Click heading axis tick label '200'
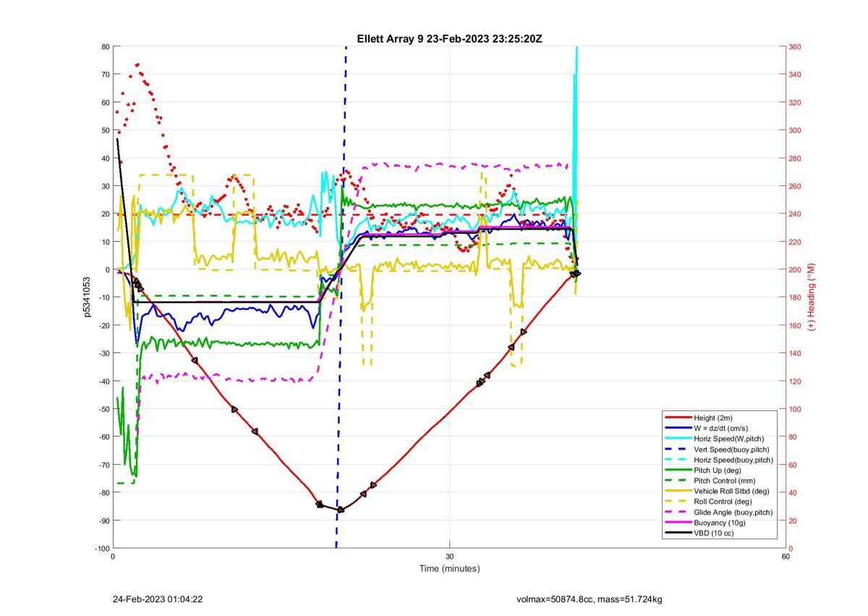 (795, 270)
